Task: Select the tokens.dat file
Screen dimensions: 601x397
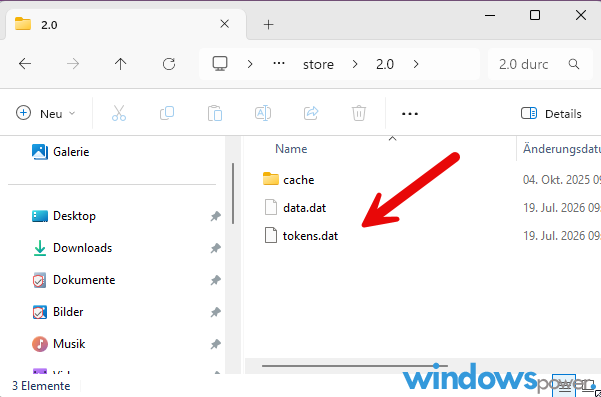Action: click(x=310, y=236)
